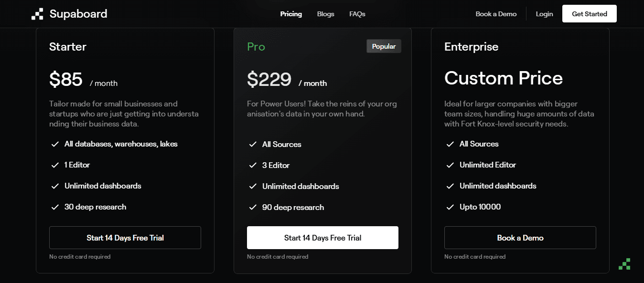This screenshot has width=644, height=283.
Task: Start the 14-day free trial for Pro
Action: pos(322,238)
